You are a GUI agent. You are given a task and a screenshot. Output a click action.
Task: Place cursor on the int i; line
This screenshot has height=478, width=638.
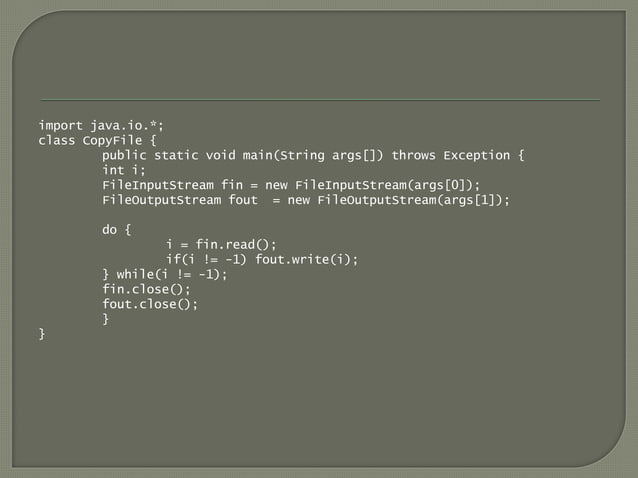124,170
